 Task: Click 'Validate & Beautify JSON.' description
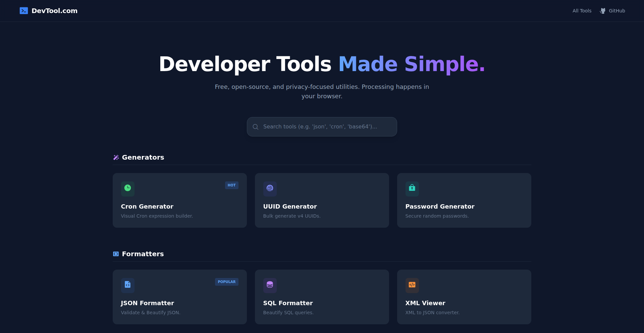click(x=151, y=313)
